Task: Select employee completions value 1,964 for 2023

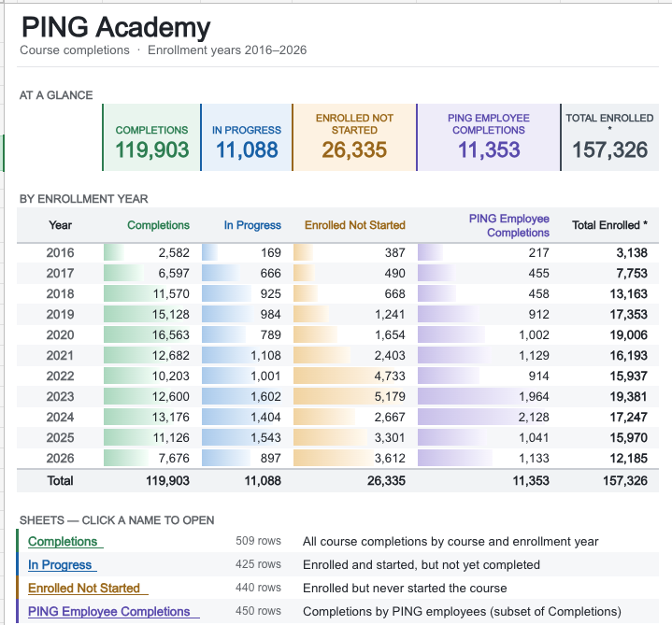Action: pyautogui.click(x=534, y=397)
